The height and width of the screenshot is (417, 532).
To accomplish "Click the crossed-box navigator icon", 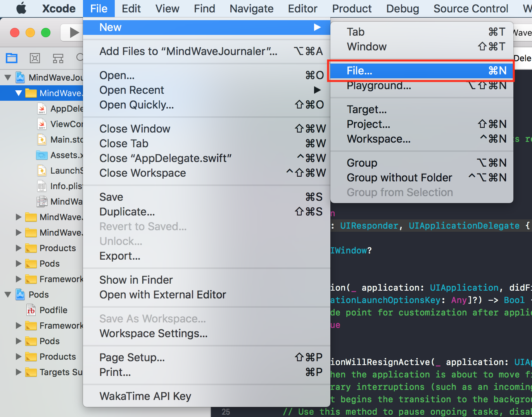I will pos(35,58).
